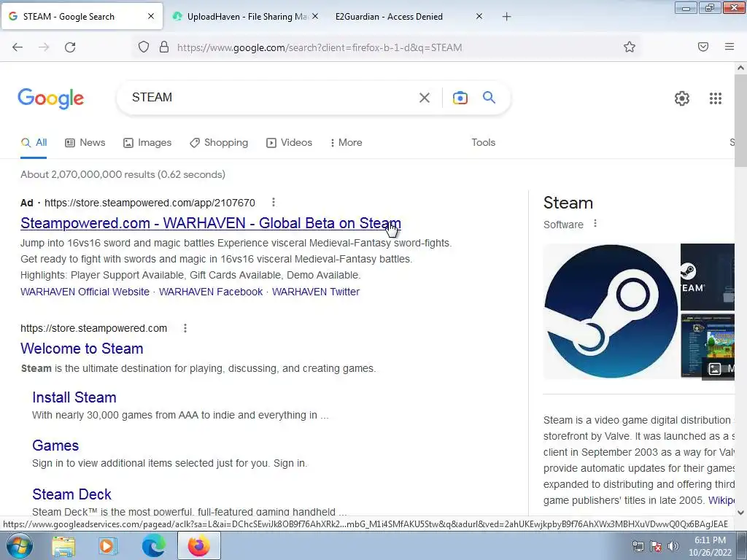Open a new tab with the plus button

[x=506, y=17]
